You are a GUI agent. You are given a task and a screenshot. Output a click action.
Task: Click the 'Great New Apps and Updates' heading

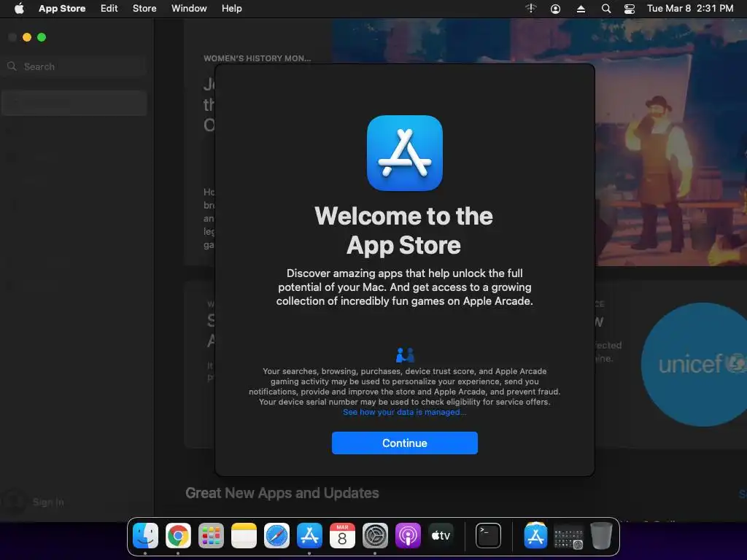(x=282, y=493)
